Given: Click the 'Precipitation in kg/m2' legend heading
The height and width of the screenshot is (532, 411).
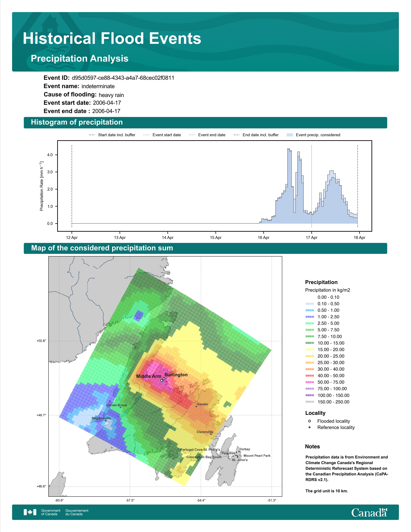Looking at the screenshot, I should 328,290.
